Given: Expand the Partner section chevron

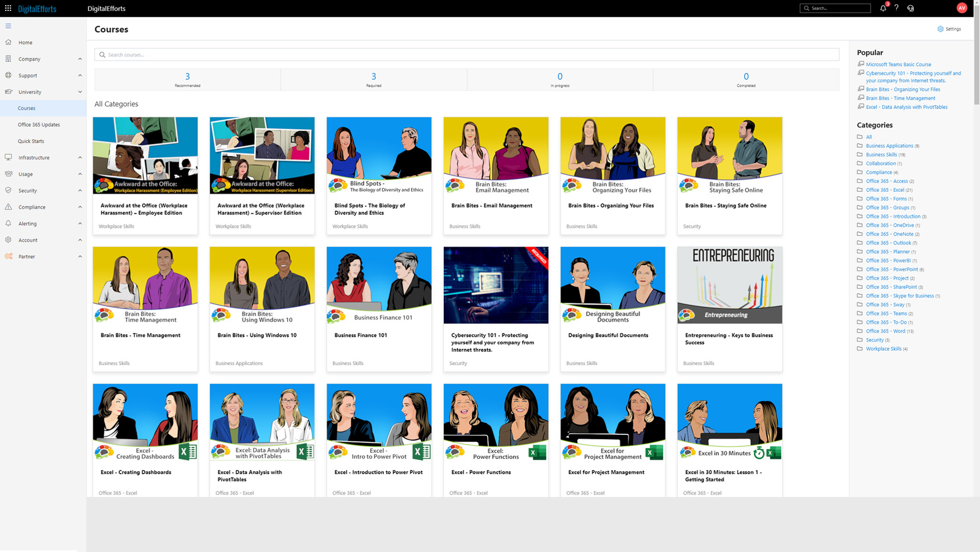Looking at the screenshot, I should (80, 257).
